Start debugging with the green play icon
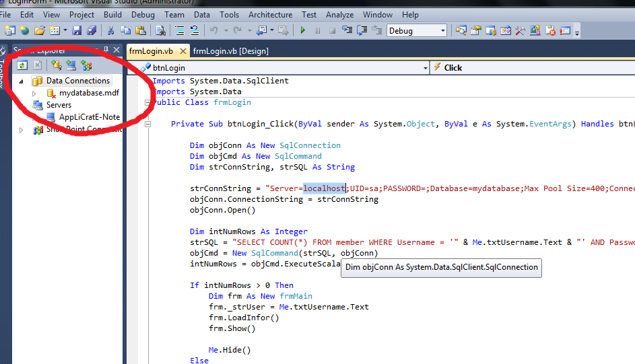The width and height of the screenshot is (635, 364). 302,30
